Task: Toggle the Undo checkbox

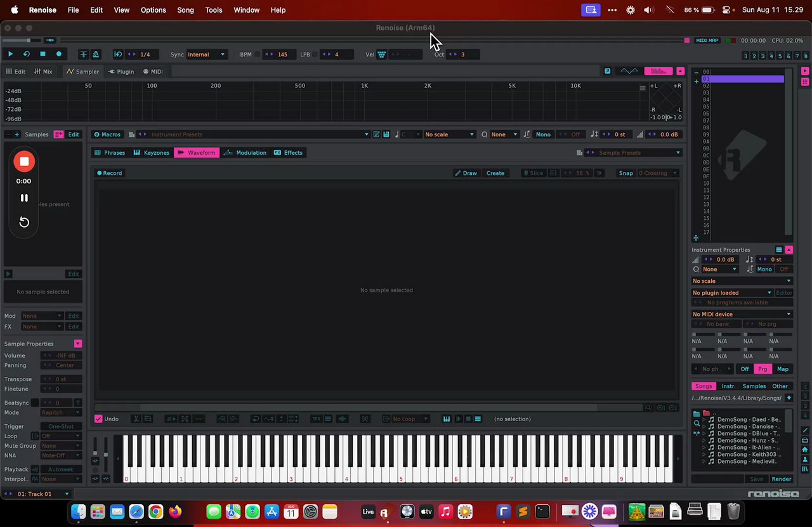Action: tap(98, 419)
